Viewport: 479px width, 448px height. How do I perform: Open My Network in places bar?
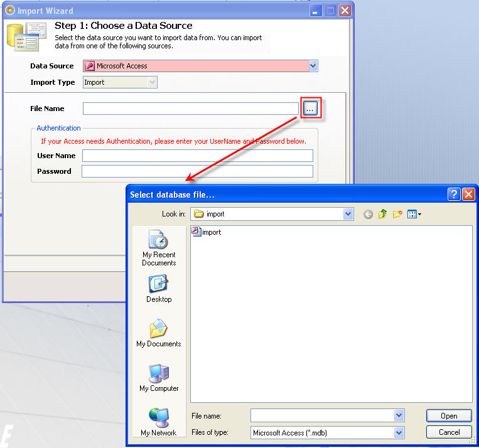pos(159,422)
